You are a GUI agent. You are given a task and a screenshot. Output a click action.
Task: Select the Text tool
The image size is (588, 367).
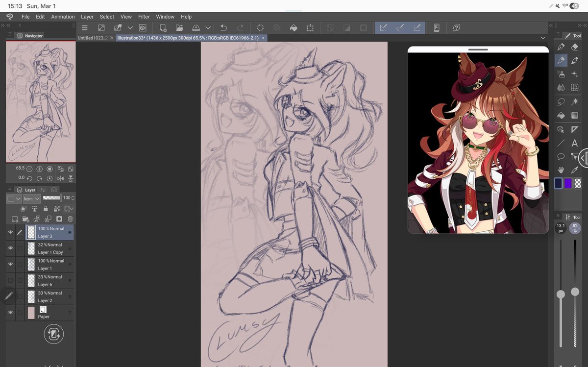pos(575,143)
